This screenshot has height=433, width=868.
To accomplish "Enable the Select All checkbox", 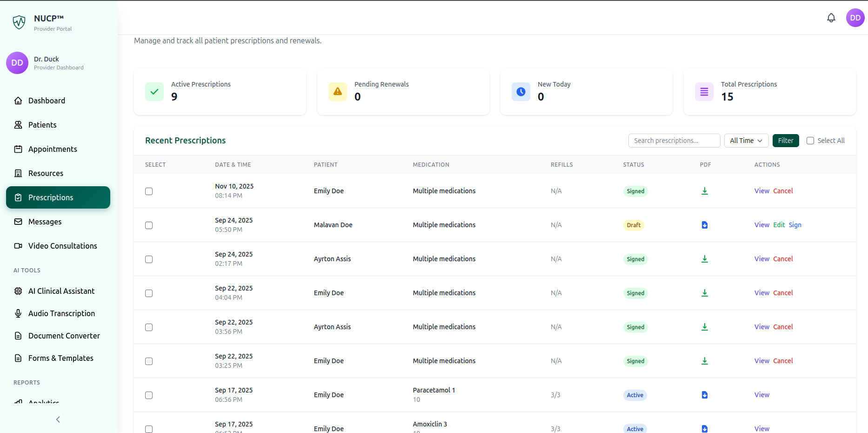I will tap(810, 141).
